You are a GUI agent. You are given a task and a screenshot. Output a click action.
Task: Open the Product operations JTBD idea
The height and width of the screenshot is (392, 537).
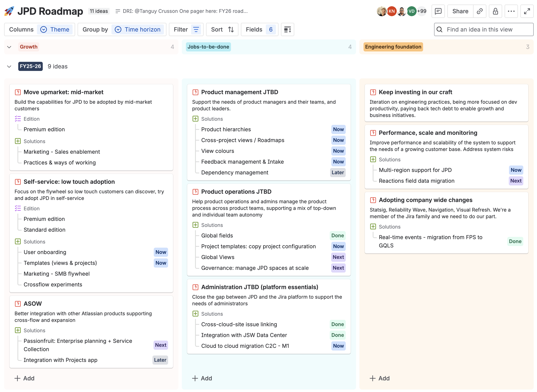click(236, 192)
